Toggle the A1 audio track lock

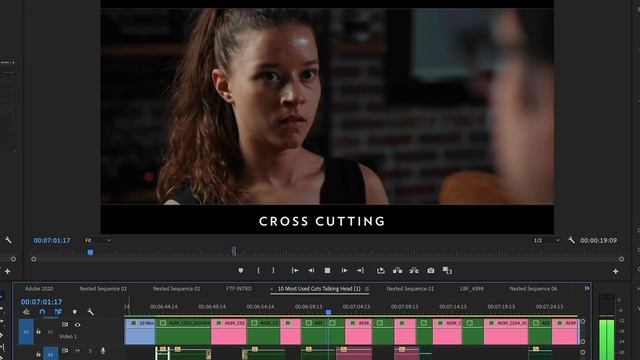point(38,354)
